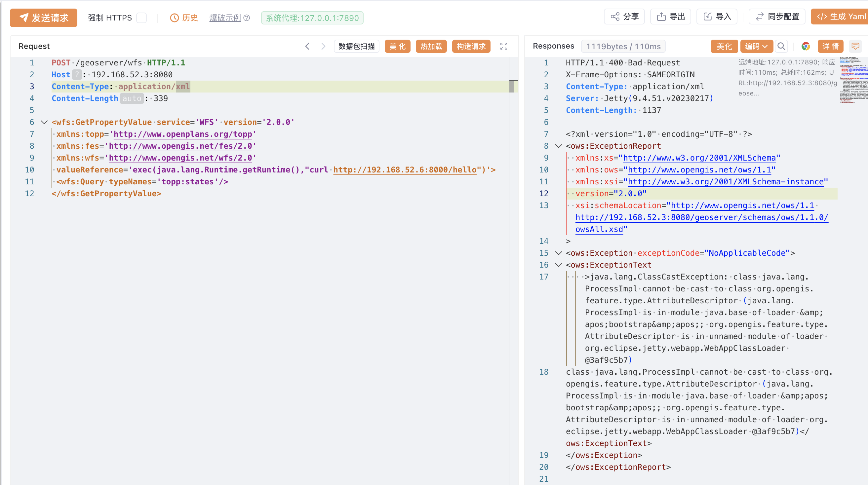The image size is (868, 485).
Task: Open the 历史 history menu
Action: tap(184, 18)
